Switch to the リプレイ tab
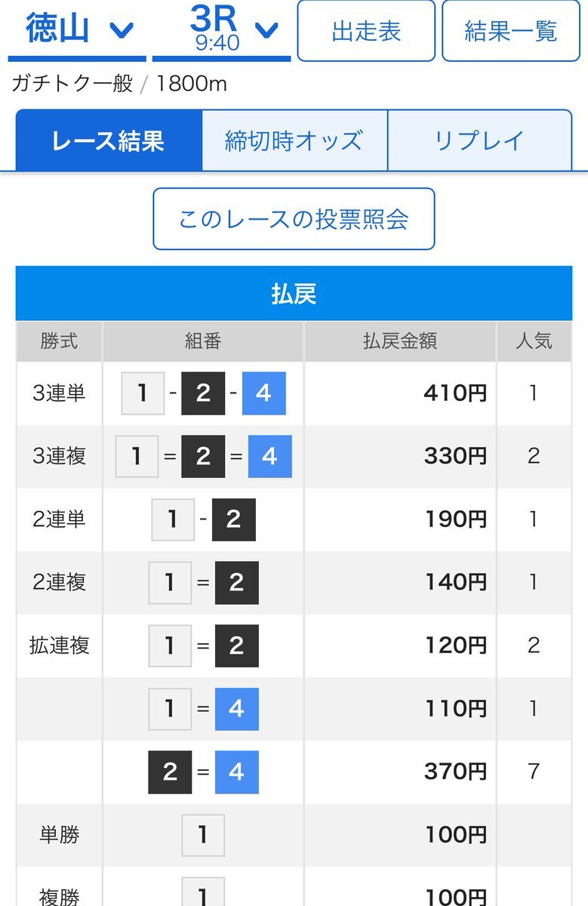Screen dimensions: 588x906 (x=479, y=140)
